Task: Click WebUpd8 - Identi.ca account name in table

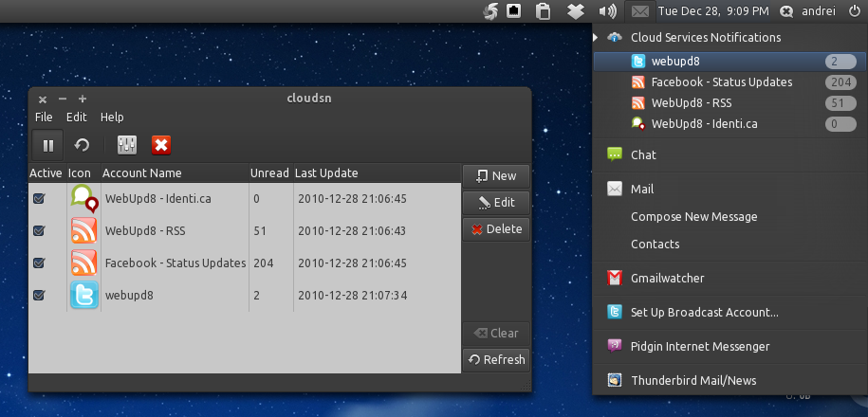Action: click(158, 198)
